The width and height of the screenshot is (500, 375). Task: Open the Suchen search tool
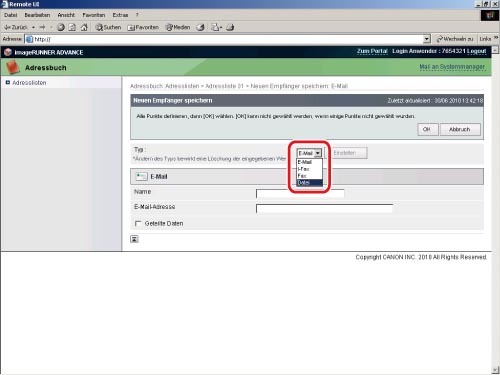tap(108, 27)
